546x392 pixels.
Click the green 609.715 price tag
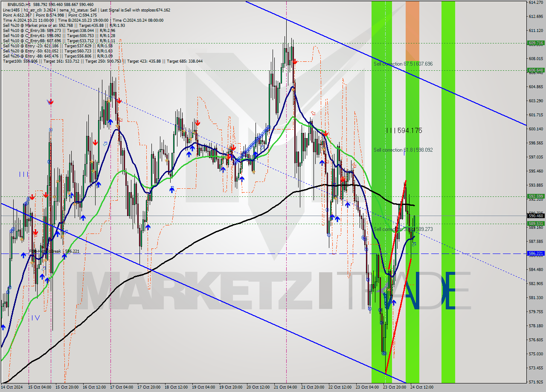tap(536, 43)
